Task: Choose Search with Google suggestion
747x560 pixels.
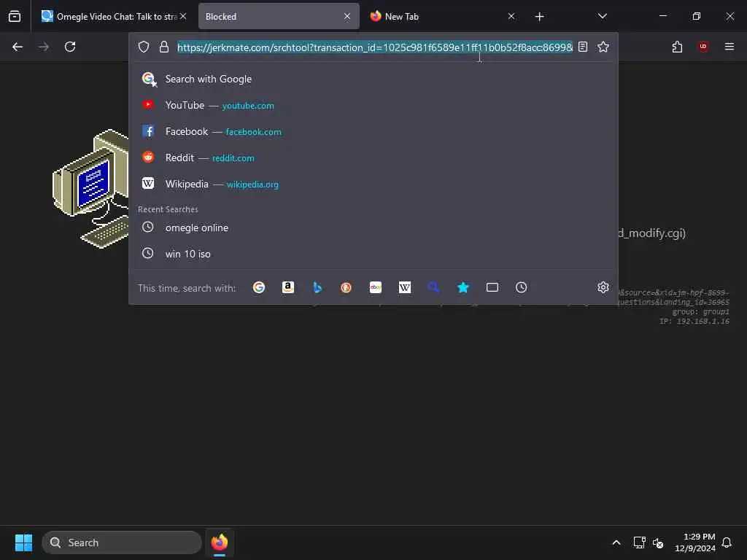Action: tap(373, 79)
